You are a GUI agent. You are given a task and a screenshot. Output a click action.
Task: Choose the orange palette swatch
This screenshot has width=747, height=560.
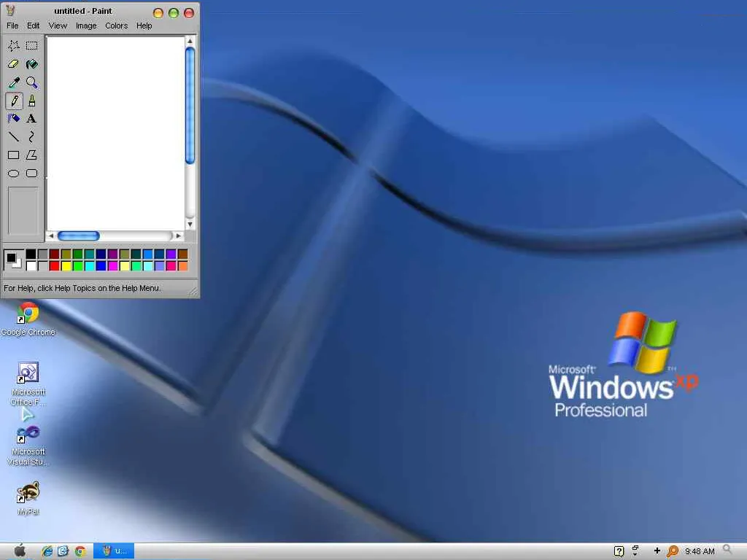(183, 265)
